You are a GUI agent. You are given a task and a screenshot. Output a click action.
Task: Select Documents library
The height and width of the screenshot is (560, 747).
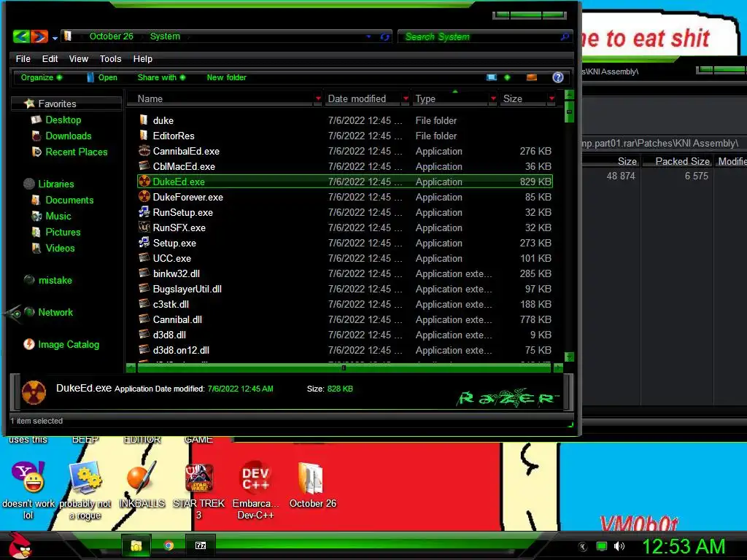pyautogui.click(x=69, y=200)
